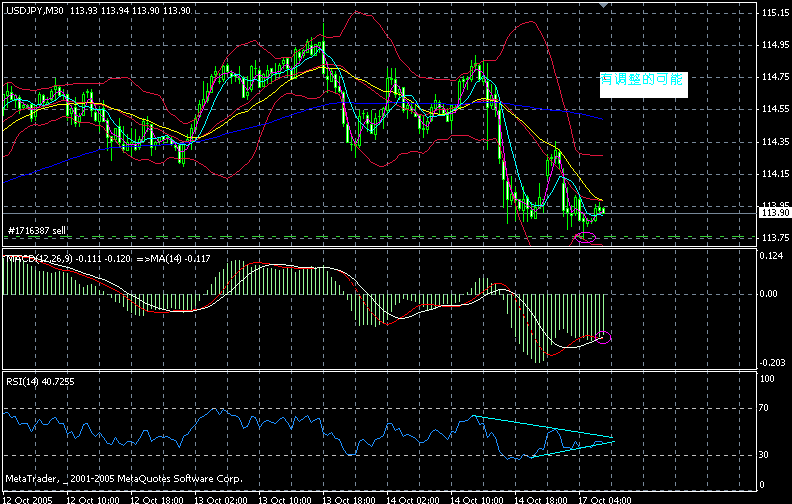Click the 14 Oct 18:00 time label
This screenshot has width=792, height=504.
[541, 500]
